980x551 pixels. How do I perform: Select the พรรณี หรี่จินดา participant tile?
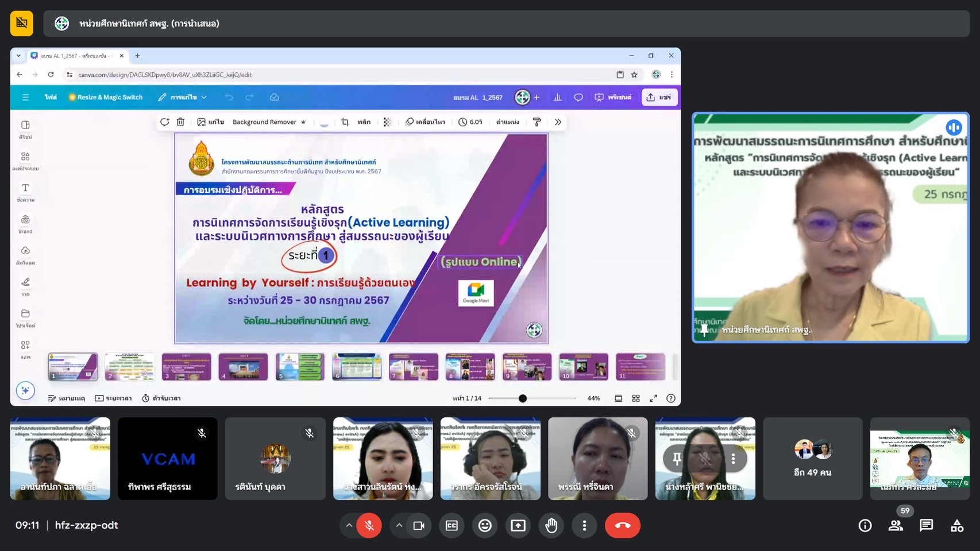click(x=597, y=459)
